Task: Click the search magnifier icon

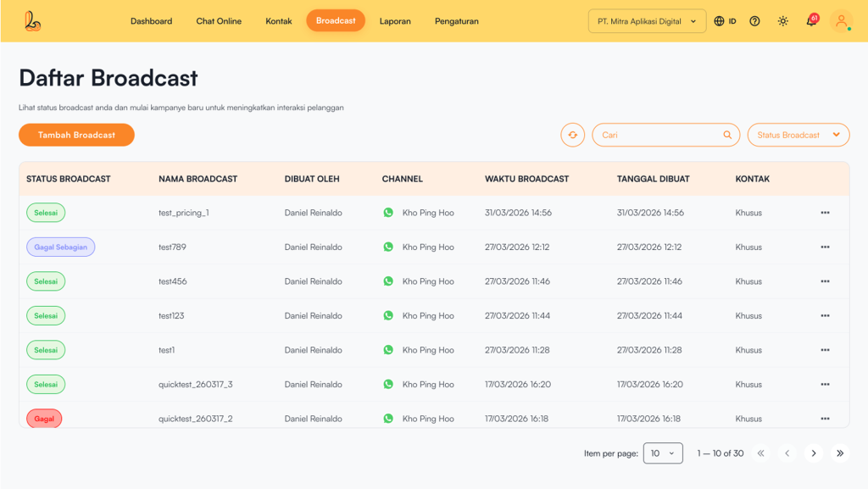Action: coord(727,135)
